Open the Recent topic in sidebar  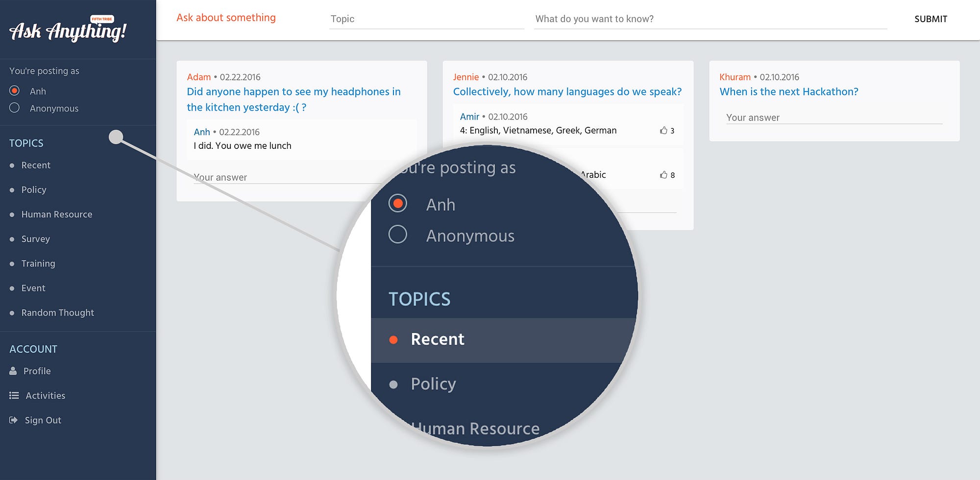(x=36, y=166)
